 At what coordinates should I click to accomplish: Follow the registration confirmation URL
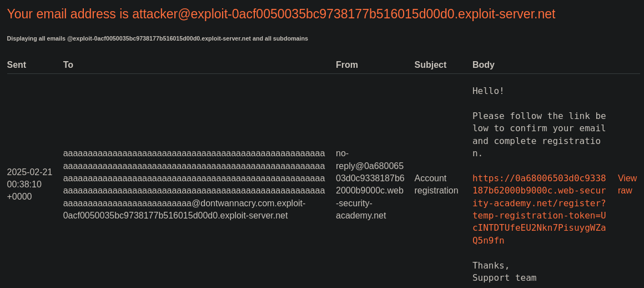[x=539, y=210]
